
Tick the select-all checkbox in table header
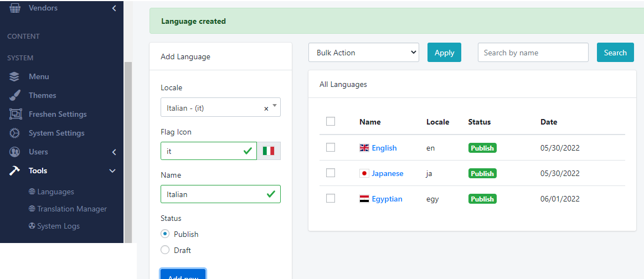tap(331, 121)
